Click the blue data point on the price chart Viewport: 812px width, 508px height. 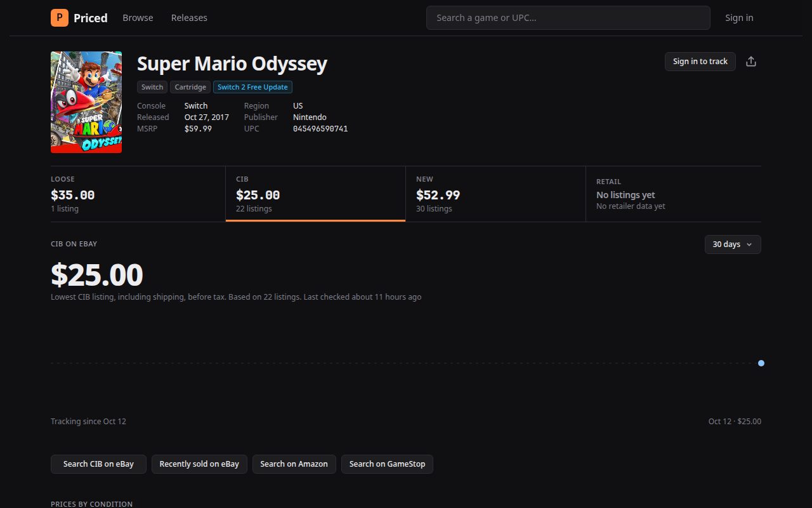click(x=761, y=363)
